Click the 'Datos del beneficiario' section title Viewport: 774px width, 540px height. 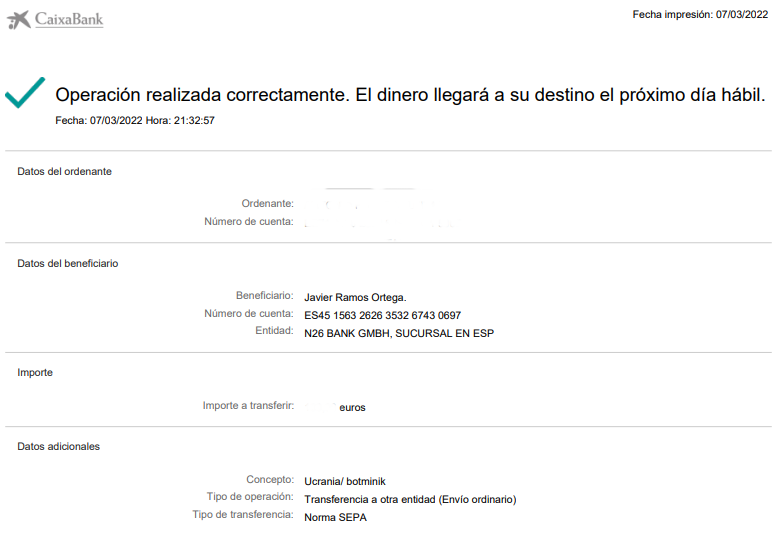[x=68, y=264]
